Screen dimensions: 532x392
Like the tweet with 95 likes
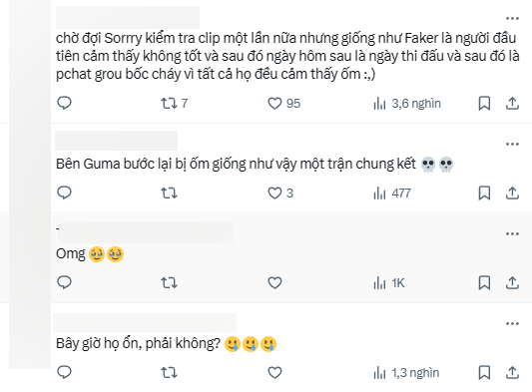[284, 104]
